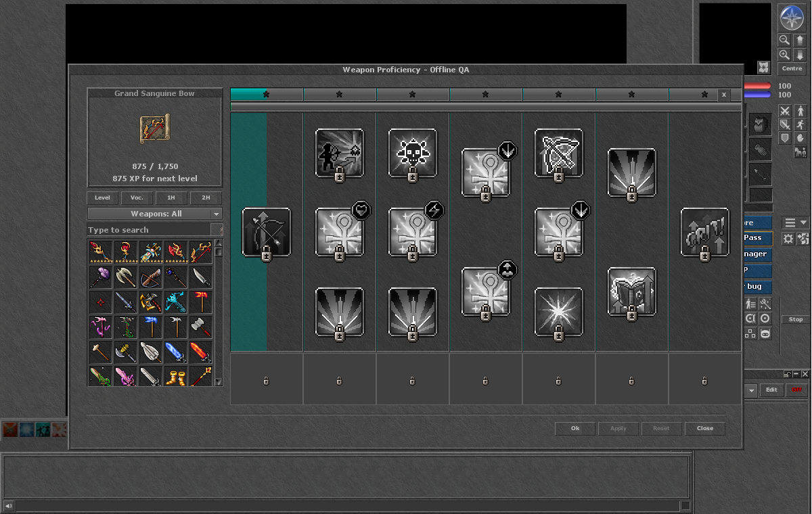812x514 pixels.
Task: Click the bow-with-target perk icon
Action: (x=559, y=153)
